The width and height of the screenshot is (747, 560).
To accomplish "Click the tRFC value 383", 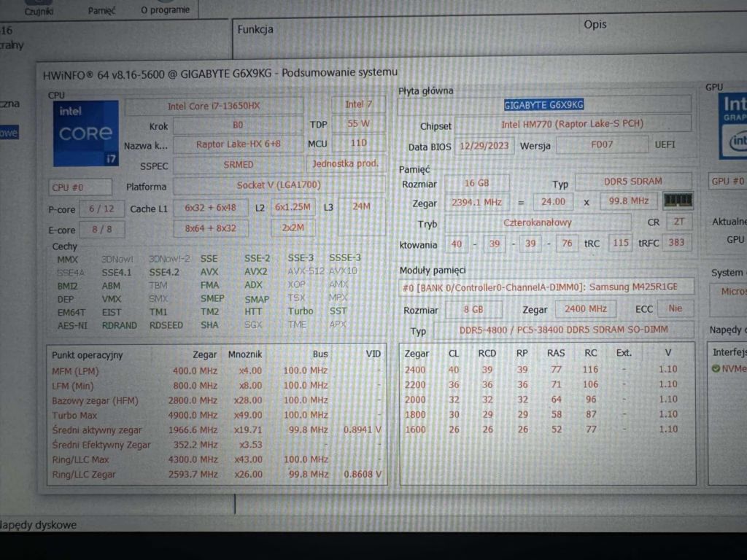I will click(676, 242).
